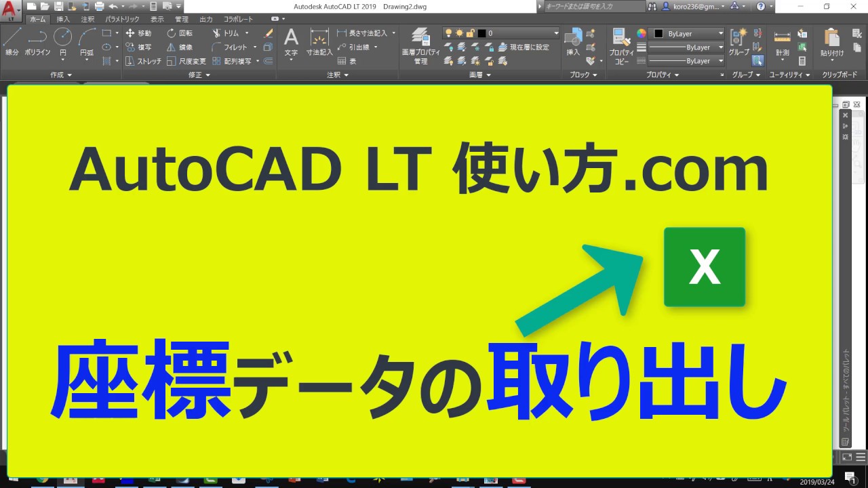Toggle group selection on/off button
Screen dimensions: 868x488
(x=757, y=61)
